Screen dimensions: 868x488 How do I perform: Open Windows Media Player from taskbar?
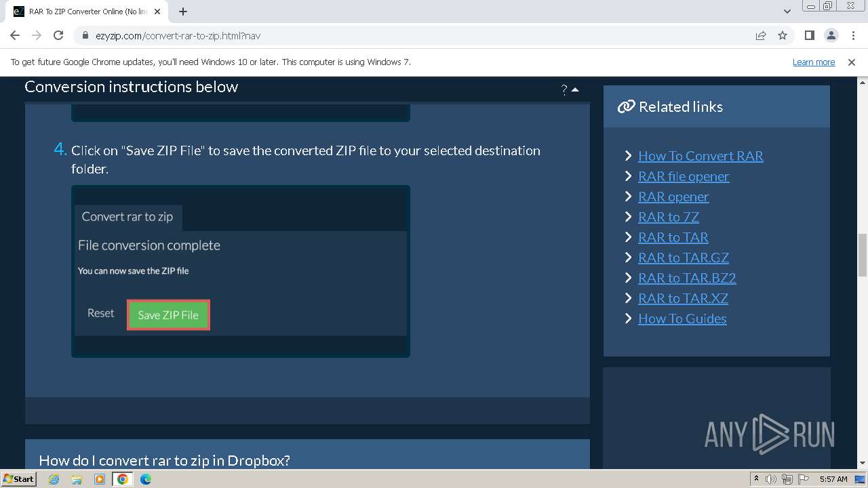(x=100, y=479)
